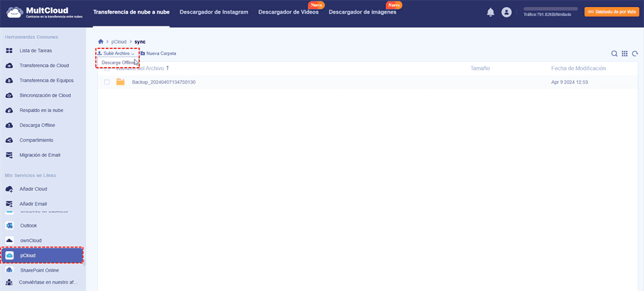This screenshot has width=644, height=291.
Task: Select pCloud in the breadcrumb
Action: pyautogui.click(x=118, y=42)
